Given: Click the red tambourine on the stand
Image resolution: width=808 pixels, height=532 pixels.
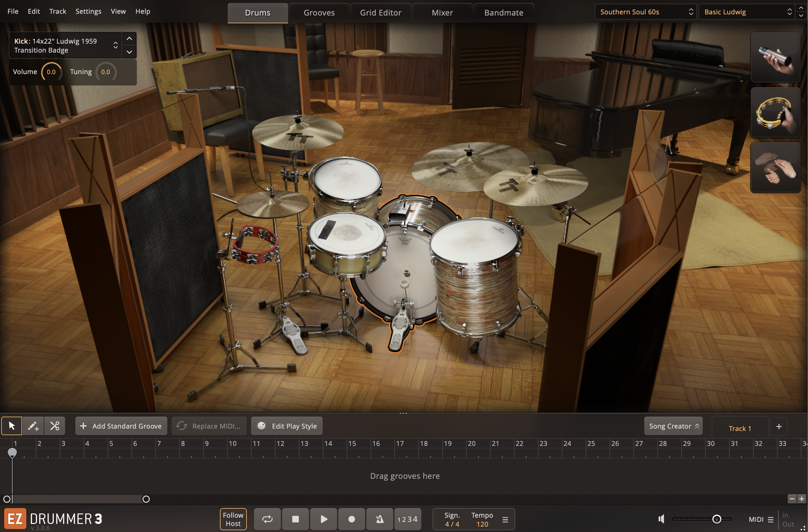Looking at the screenshot, I should coord(255,244).
